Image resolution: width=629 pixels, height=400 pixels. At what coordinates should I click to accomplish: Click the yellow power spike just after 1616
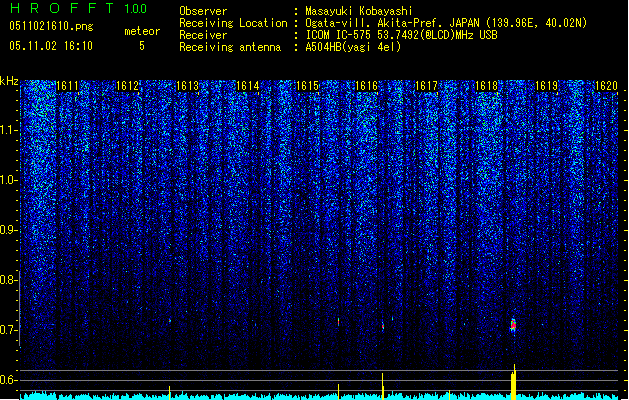(x=383, y=386)
